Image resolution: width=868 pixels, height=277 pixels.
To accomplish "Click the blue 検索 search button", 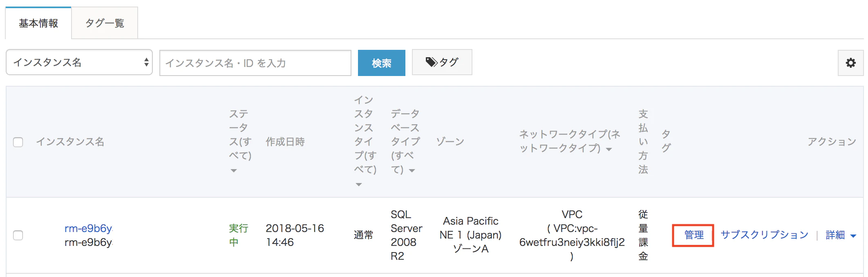I will coord(381,63).
